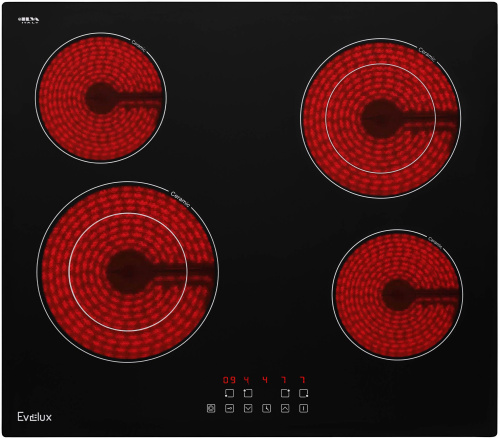Viewport: 500px width, 439px height.
Task: Tap the power on/off touch key
Action: [x=303, y=408]
